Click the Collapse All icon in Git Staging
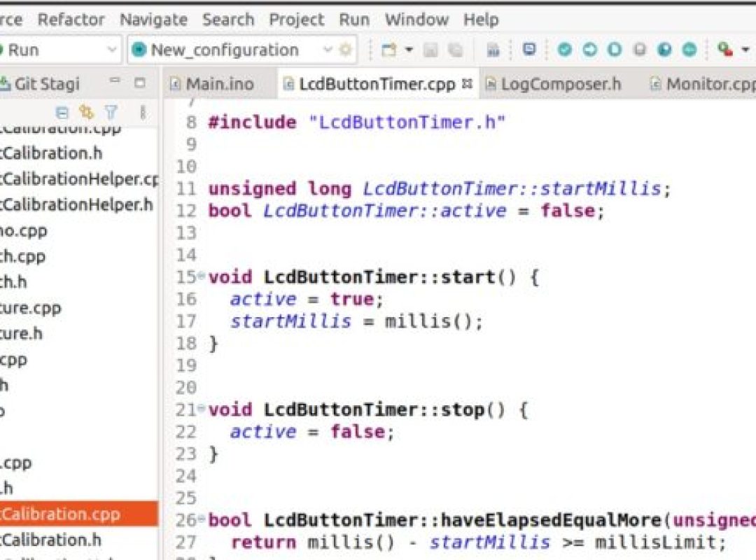This screenshot has width=756, height=560. (62, 113)
